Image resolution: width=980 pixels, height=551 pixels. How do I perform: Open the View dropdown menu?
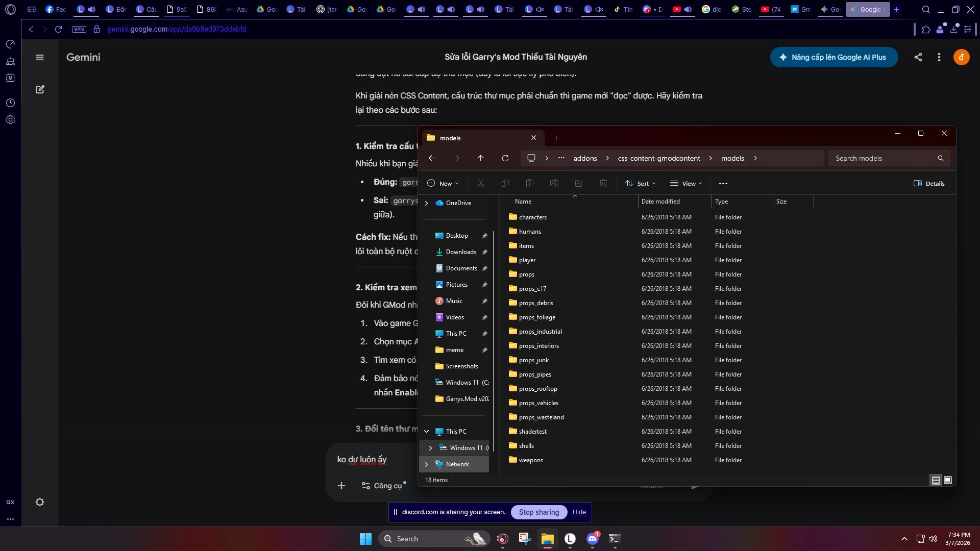point(686,183)
